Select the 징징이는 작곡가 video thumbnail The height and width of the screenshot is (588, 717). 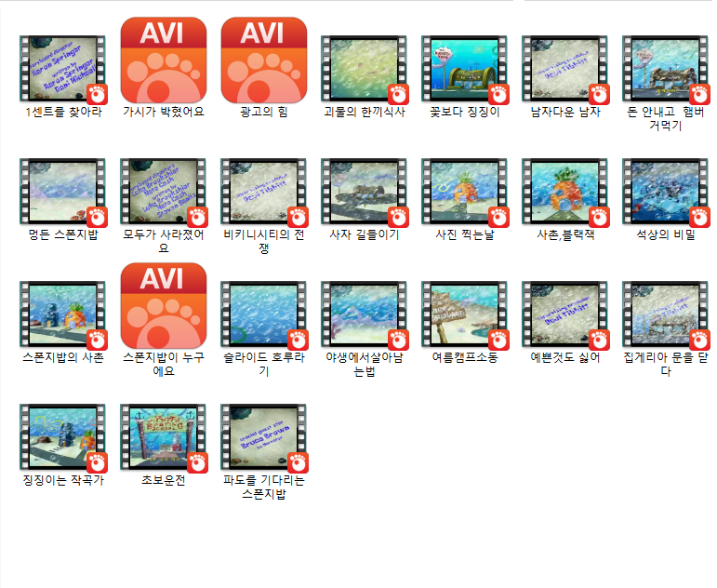(62, 436)
